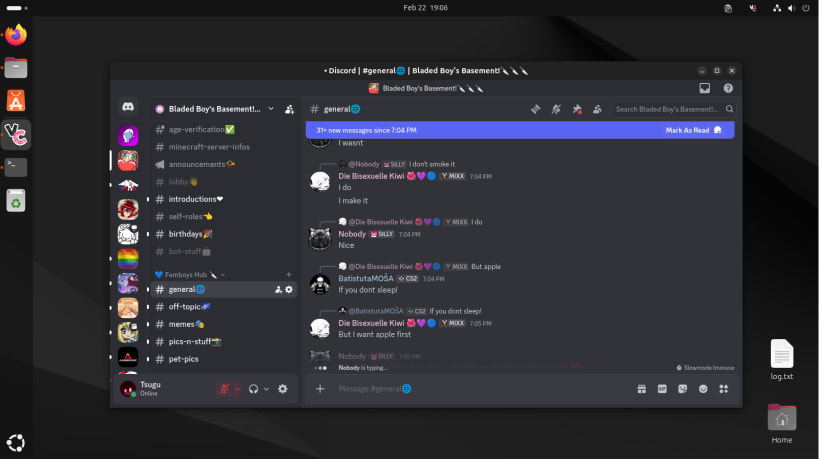
Task: Open the apps launcher icon in message bar
Action: 723,389
